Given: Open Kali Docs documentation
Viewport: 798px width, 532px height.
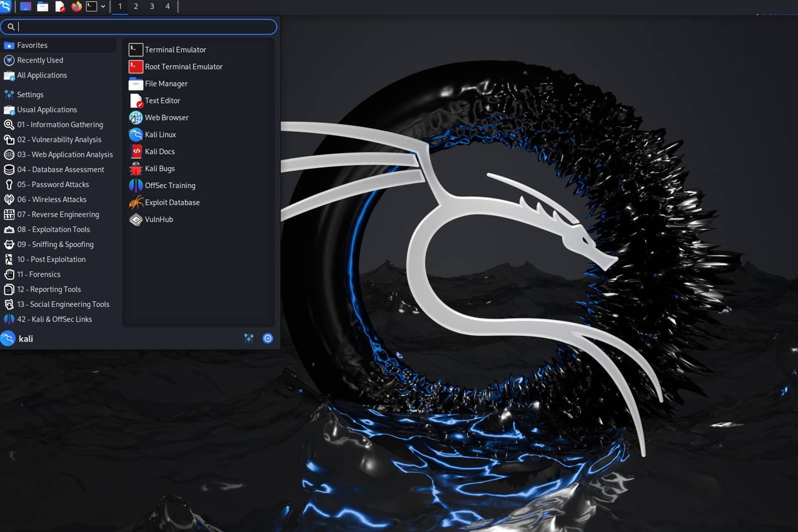Looking at the screenshot, I should [160, 151].
